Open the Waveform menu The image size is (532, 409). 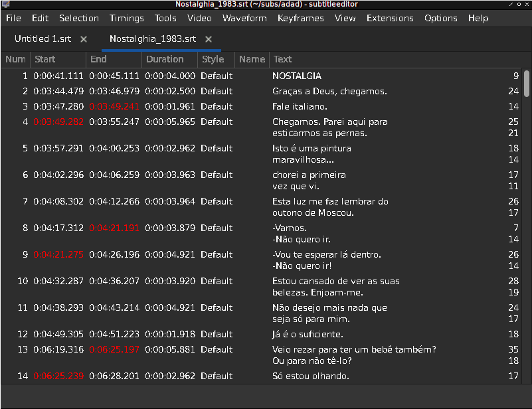click(244, 18)
